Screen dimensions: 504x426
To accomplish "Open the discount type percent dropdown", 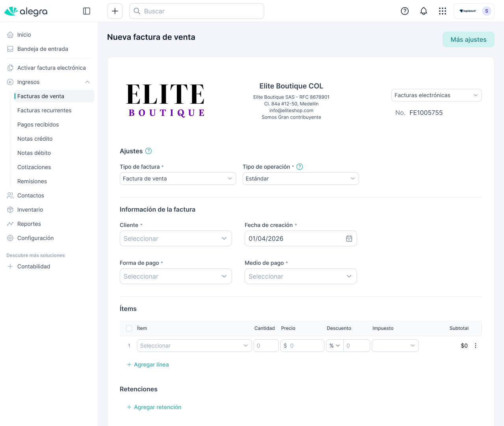I will 335,346.
